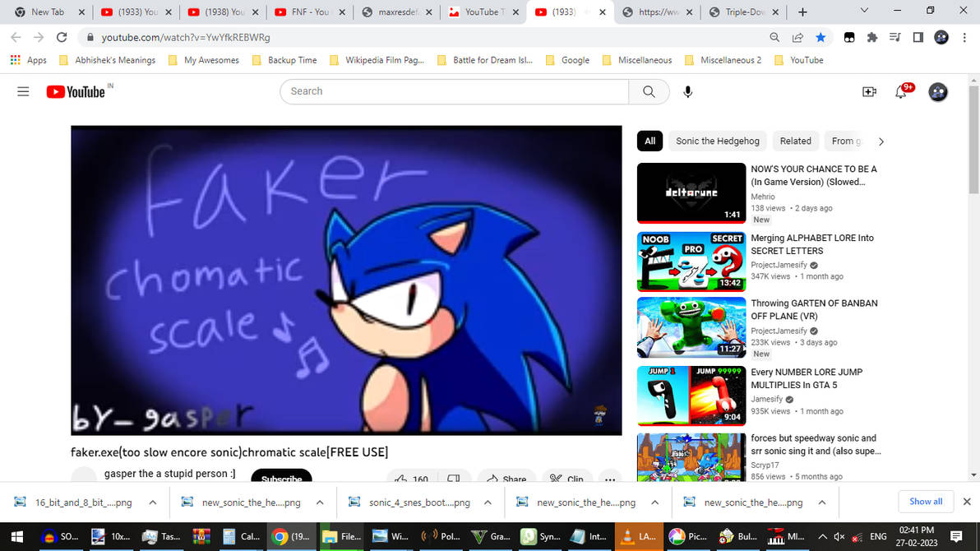
Task: Open Miscellaneous 2 bookmark folder
Action: pos(723,60)
